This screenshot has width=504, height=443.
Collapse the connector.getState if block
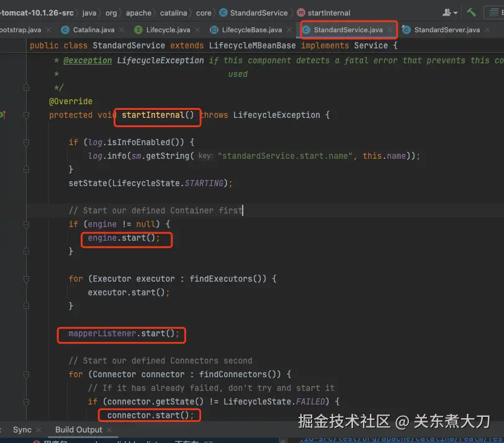tap(26, 402)
